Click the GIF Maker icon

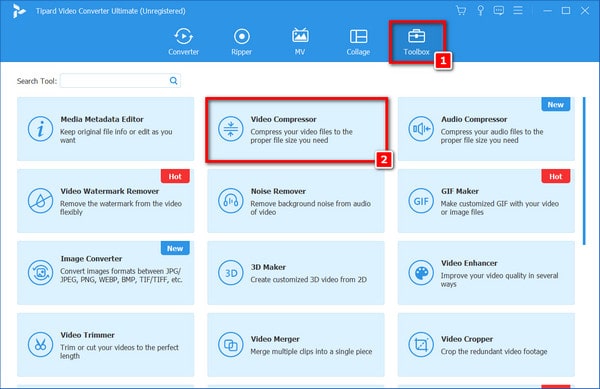[421, 201]
